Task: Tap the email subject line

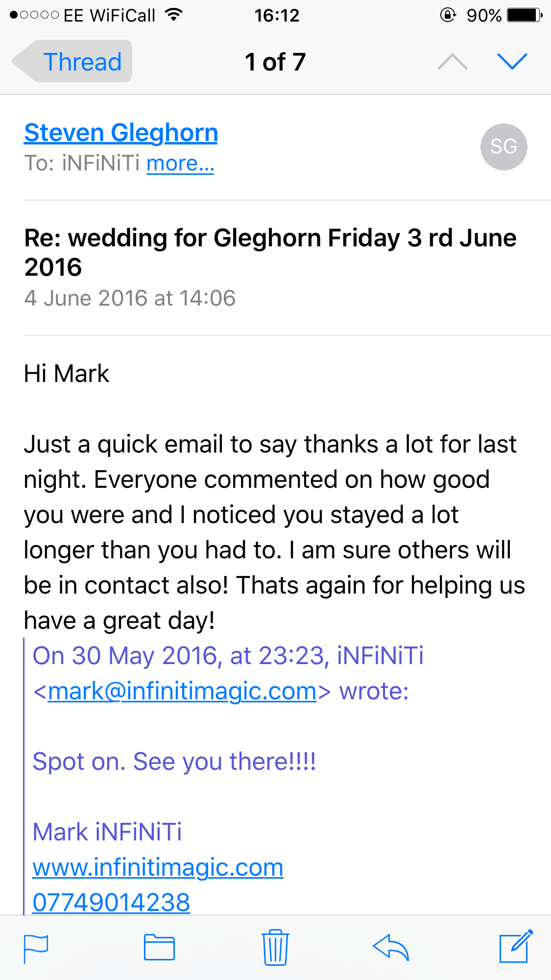Action: point(270,252)
